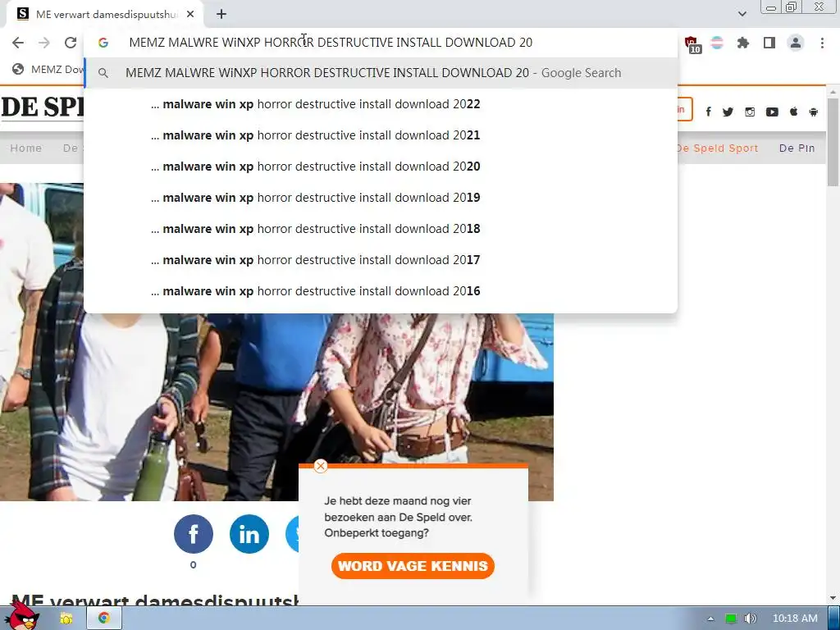The image size is (840, 630).
Task: Go back with the browser back arrow
Action: click(18, 43)
